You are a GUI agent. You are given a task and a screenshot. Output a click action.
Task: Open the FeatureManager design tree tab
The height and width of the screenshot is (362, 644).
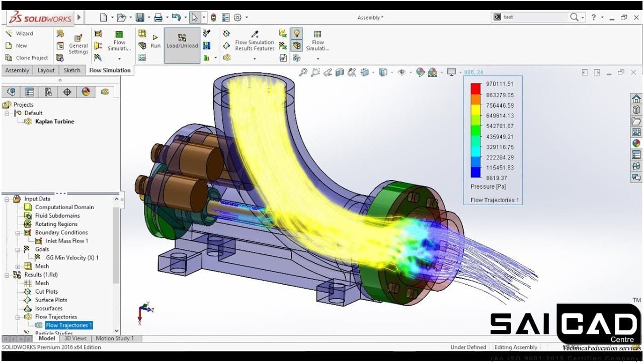point(11,92)
